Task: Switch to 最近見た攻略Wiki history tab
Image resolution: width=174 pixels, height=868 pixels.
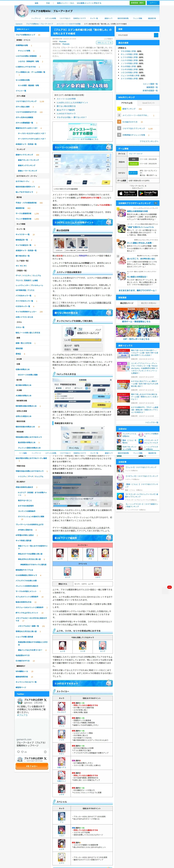Action: 148,303
